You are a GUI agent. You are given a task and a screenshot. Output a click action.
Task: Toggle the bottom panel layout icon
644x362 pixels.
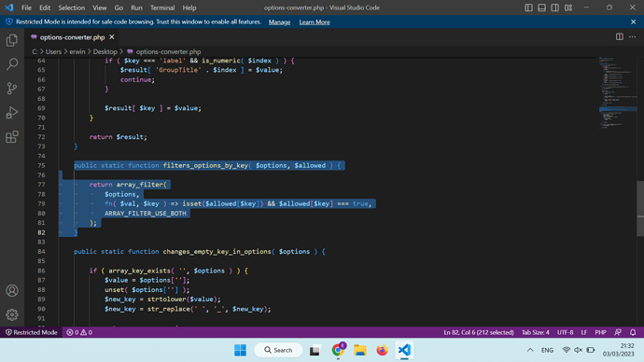click(x=541, y=7)
